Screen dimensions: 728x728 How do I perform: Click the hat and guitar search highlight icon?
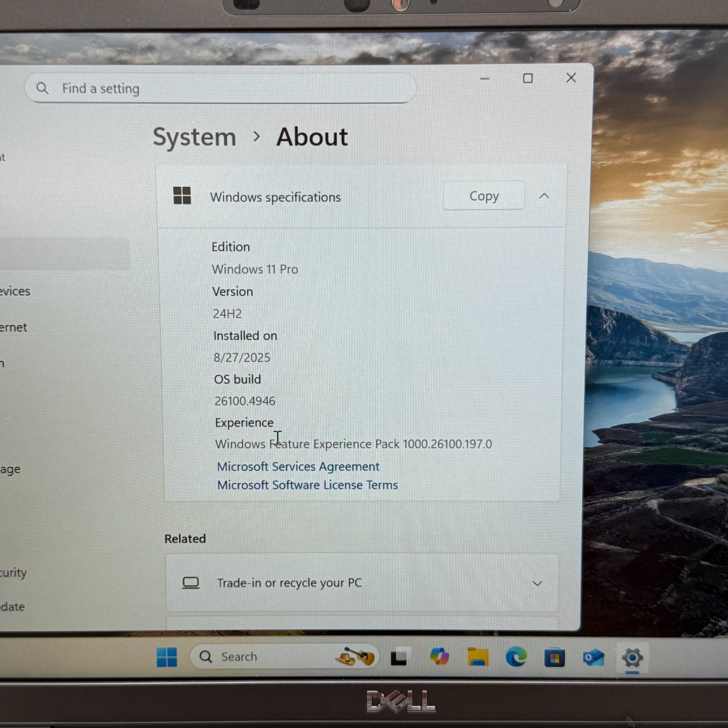click(356, 657)
